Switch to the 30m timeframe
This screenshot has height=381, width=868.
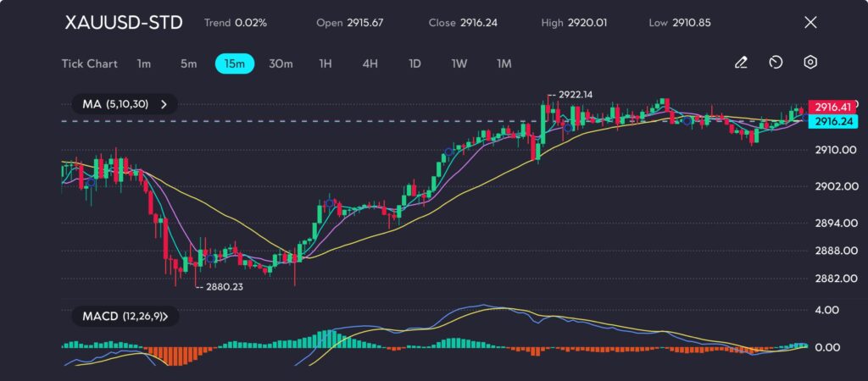tap(281, 63)
